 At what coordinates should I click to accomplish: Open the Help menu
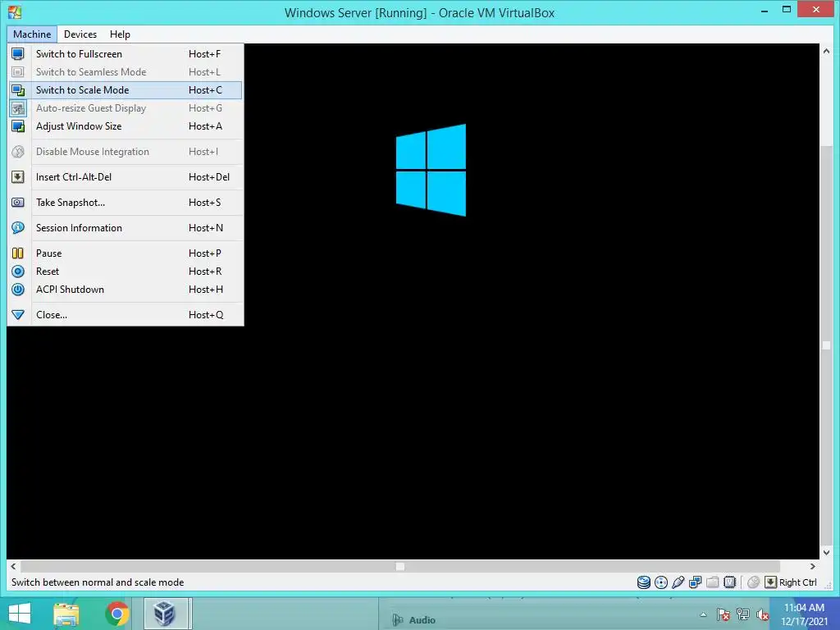[x=120, y=34]
